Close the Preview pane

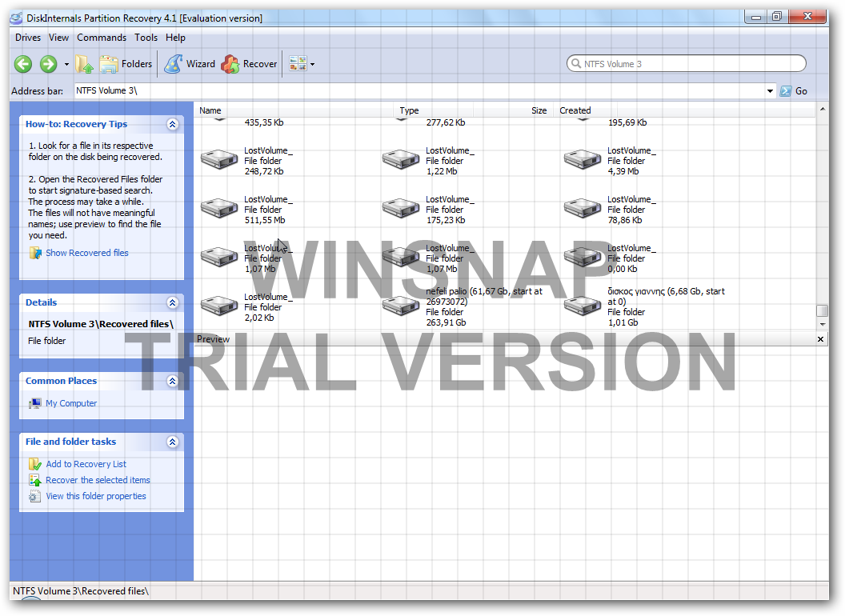pos(820,339)
